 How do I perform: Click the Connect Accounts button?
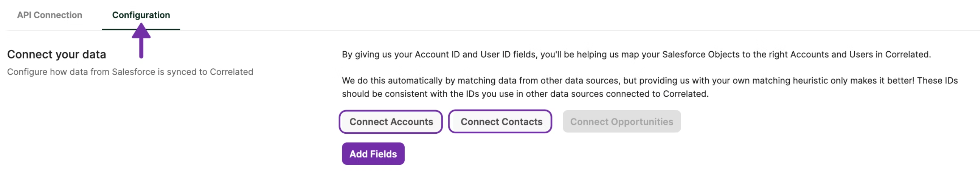click(391, 122)
